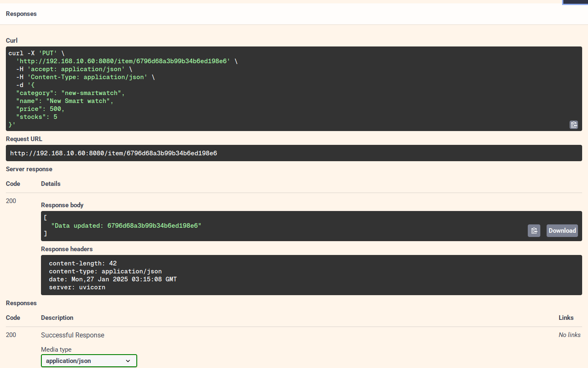Click the small icon right of the Download button
Screen dimensions: 588x368
pos(534,231)
